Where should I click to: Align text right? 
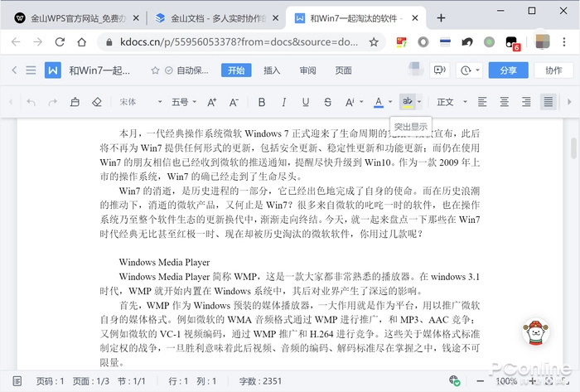526,102
